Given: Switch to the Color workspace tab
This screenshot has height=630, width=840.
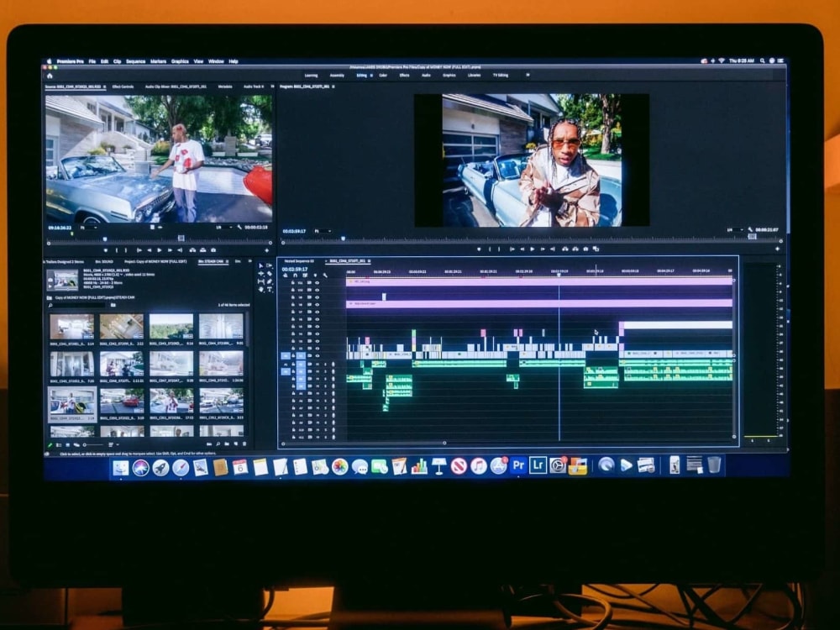Looking at the screenshot, I should 382,76.
